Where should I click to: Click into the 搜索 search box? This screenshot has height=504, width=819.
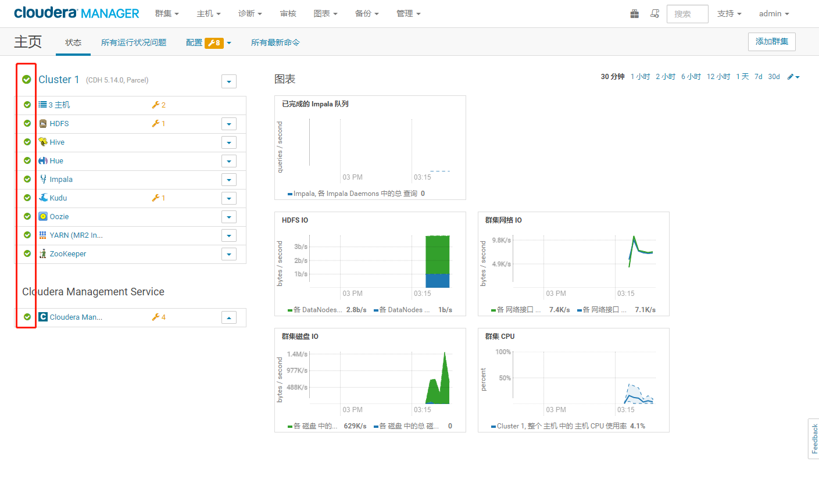click(688, 14)
